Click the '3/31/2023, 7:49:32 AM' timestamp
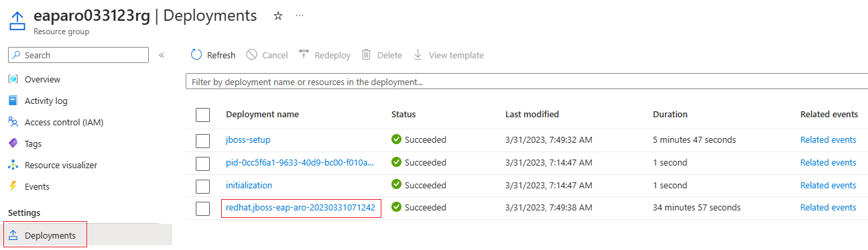Viewport: 868px width, 250px height. pyautogui.click(x=549, y=140)
